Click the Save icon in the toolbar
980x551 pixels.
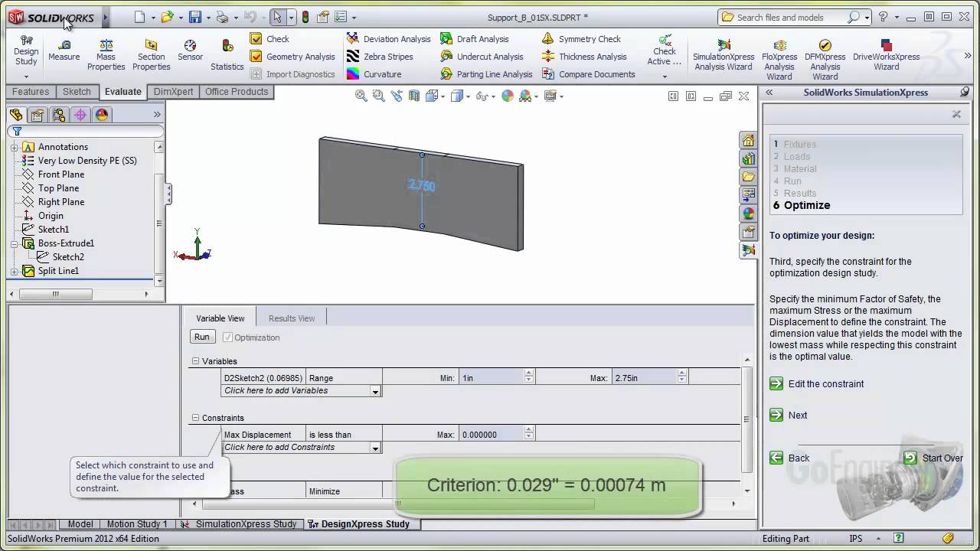pyautogui.click(x=195, y=17)
